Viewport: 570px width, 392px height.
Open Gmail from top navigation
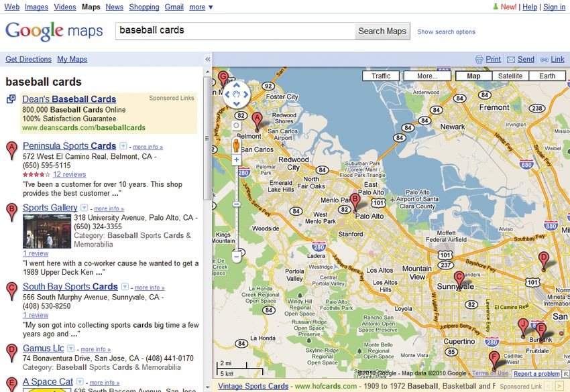tap(174, 7)
